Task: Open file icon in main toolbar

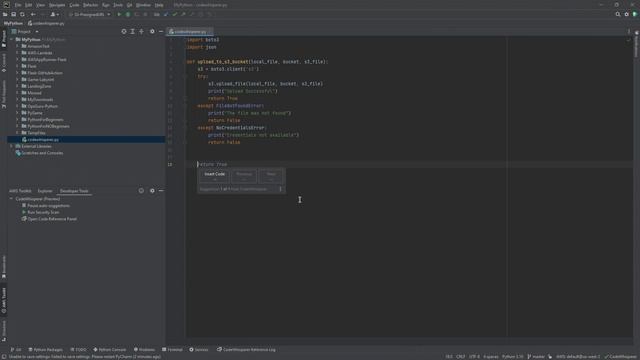Action: coord(5,14)
